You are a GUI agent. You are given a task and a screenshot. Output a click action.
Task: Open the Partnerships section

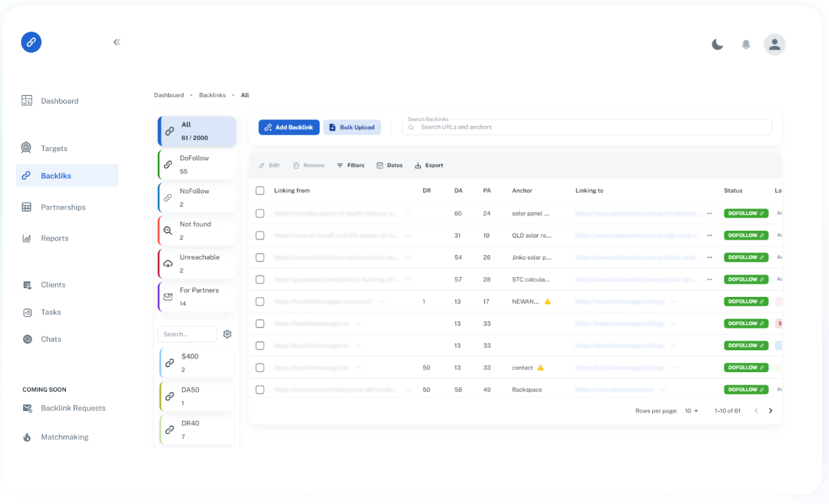point(63,206)
